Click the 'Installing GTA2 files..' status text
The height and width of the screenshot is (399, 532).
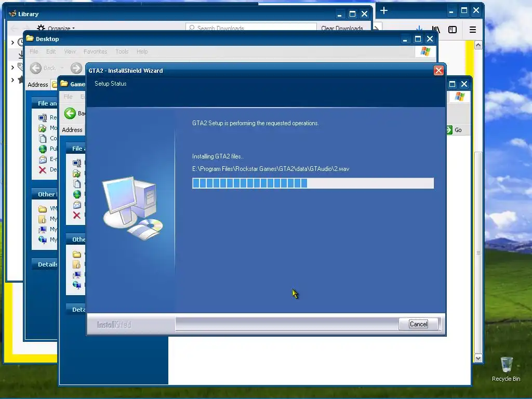(218, 156)
